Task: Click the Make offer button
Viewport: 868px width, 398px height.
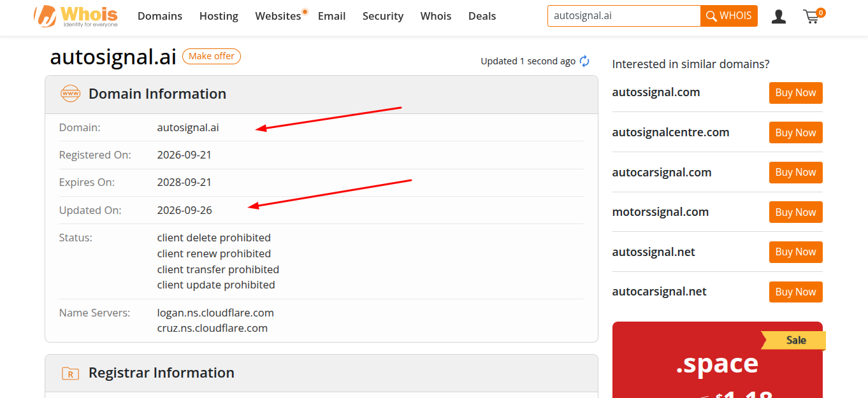Action: [x=212, y=57]
